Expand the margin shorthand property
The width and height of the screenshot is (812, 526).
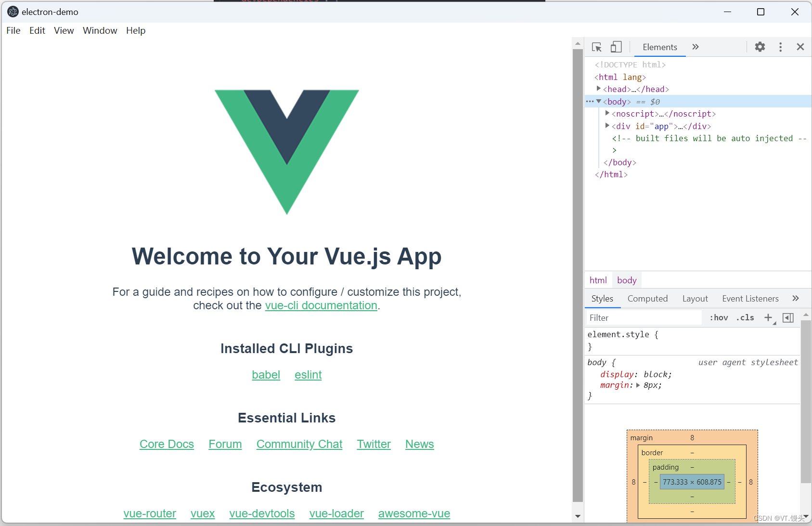638,385
